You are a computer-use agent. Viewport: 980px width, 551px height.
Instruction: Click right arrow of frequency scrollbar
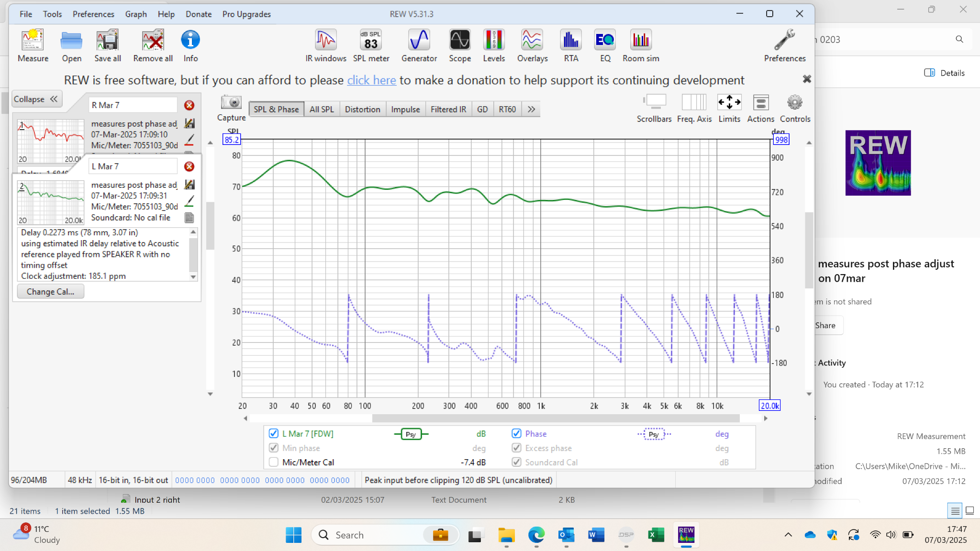766,419
